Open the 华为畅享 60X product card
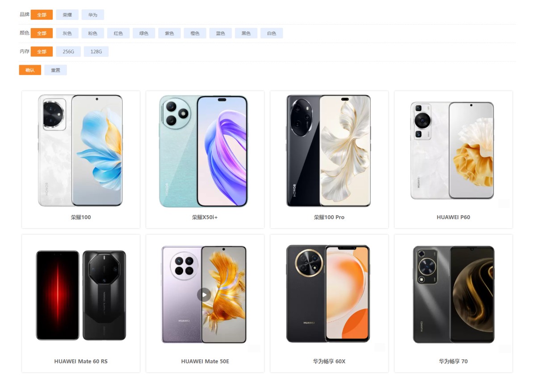The width and height of the screenshot is (536, 392). [329, 304]
